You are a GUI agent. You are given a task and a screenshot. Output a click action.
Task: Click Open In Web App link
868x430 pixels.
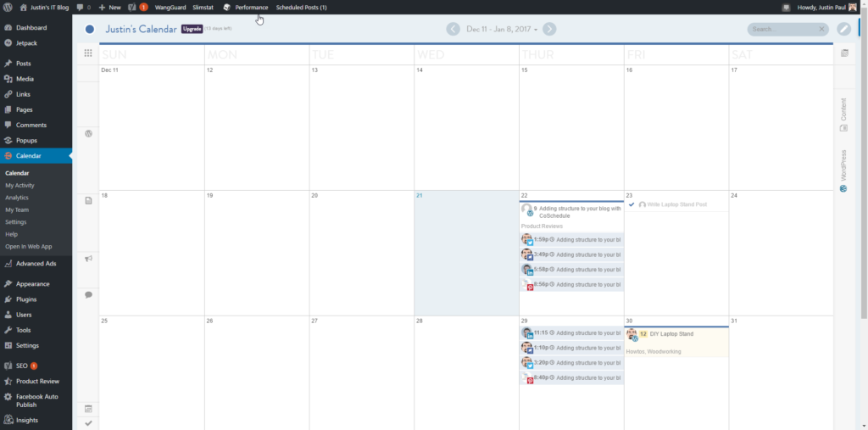[28, 246]
